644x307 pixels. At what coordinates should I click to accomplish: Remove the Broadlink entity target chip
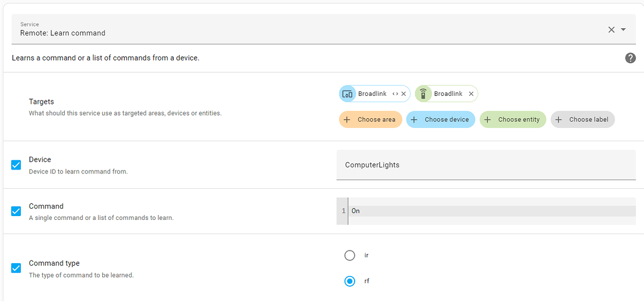tap(471, 94)
